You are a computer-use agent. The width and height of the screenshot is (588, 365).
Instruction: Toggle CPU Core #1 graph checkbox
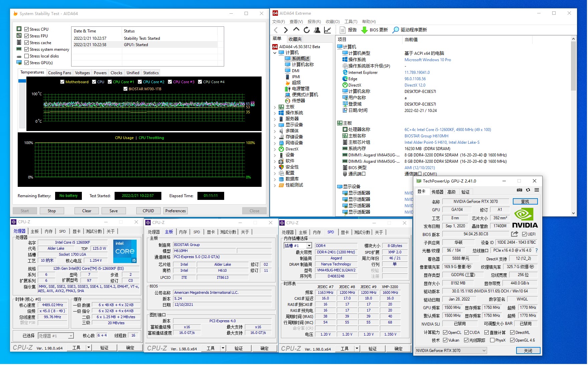click(110, 82)
